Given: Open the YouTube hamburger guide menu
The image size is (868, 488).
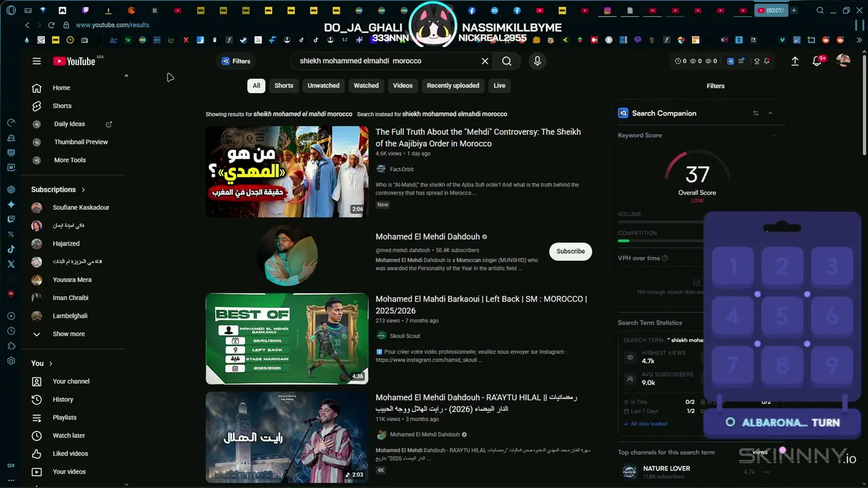Looking at the screenshot, I should click(x=37, y=61).
